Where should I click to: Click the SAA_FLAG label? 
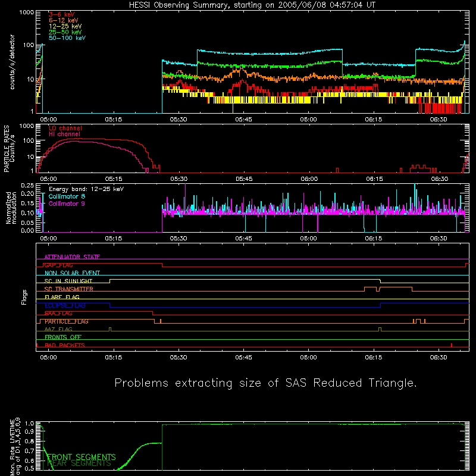click(58, 314)
